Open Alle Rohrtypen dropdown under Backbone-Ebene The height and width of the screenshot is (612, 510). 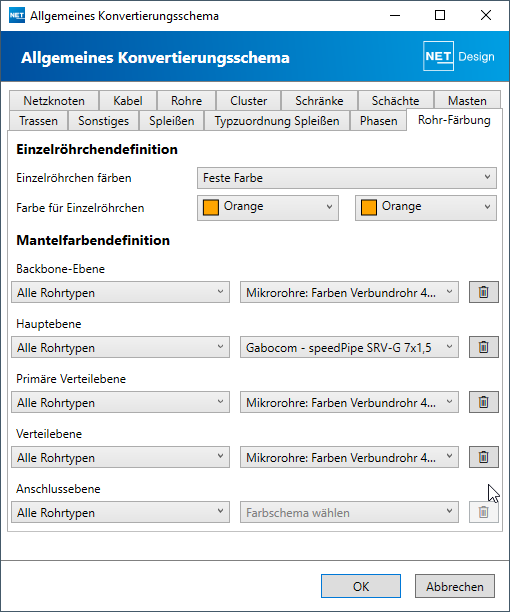(x=120, y=292)
